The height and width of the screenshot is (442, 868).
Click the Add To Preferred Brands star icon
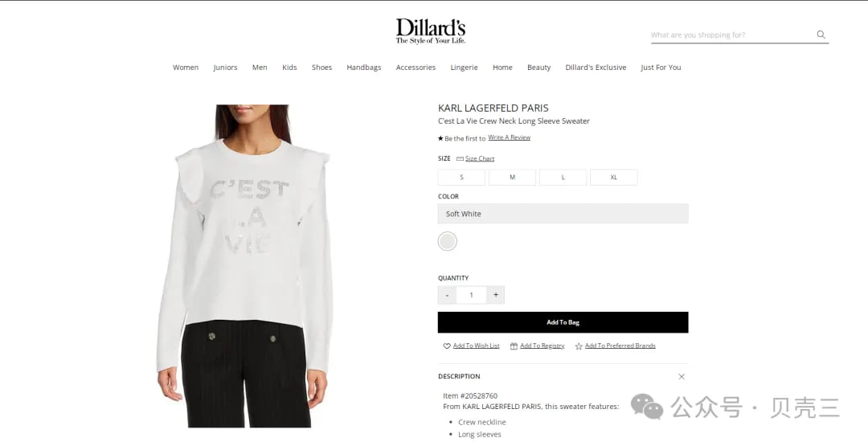[x=579, y=346]
